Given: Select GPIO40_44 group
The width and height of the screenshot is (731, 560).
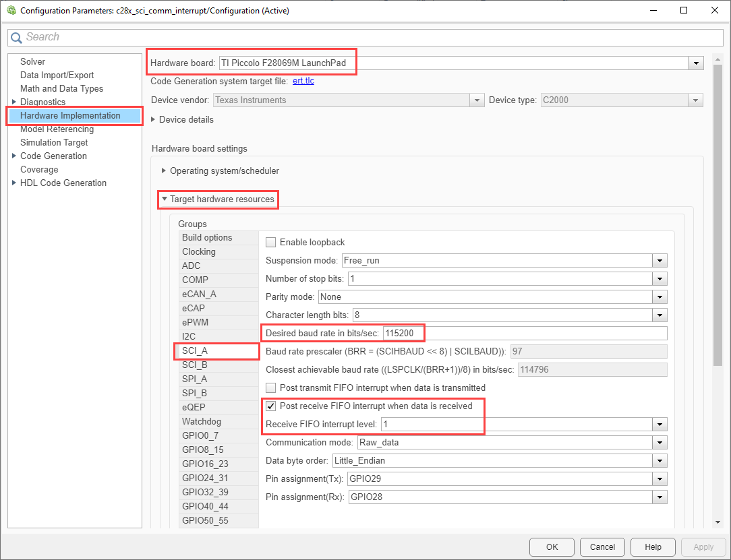Looking at the screenshot, I should (218, 506).
